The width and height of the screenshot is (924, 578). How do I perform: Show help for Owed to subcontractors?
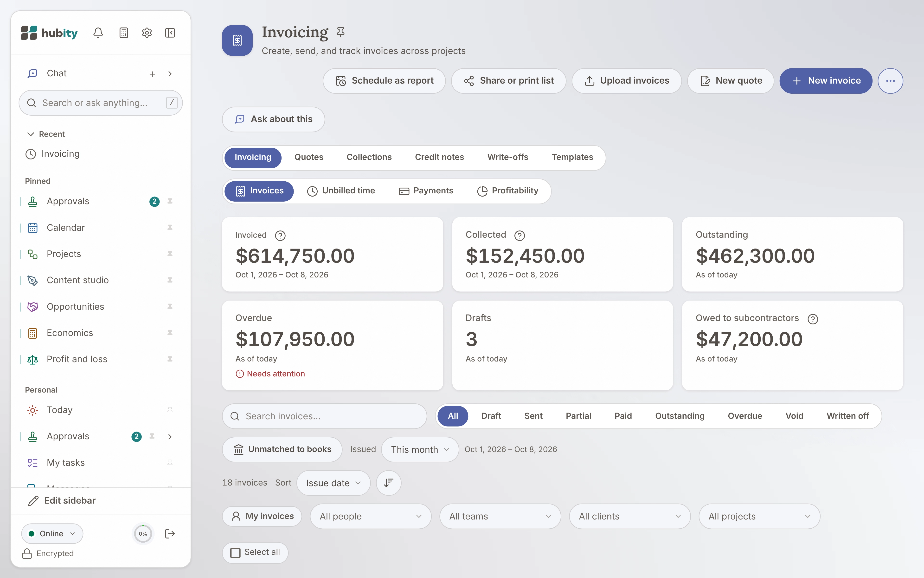(813, 319)
